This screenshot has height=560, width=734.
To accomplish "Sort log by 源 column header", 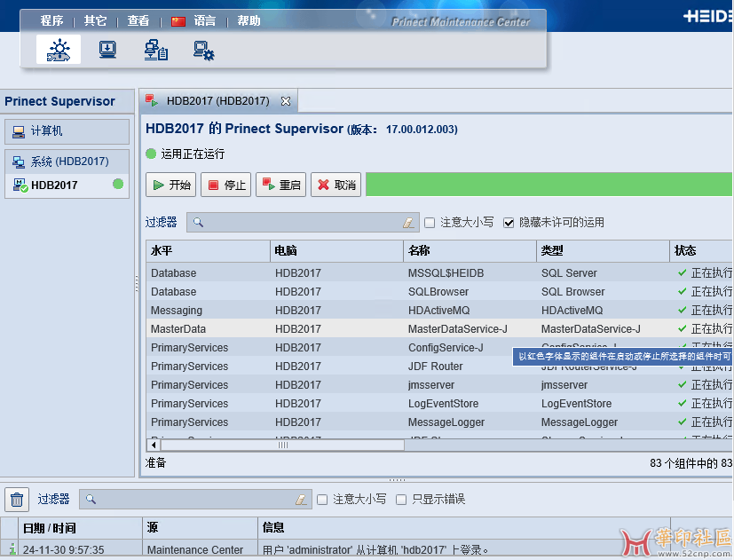I will click(x=200, y=528).
